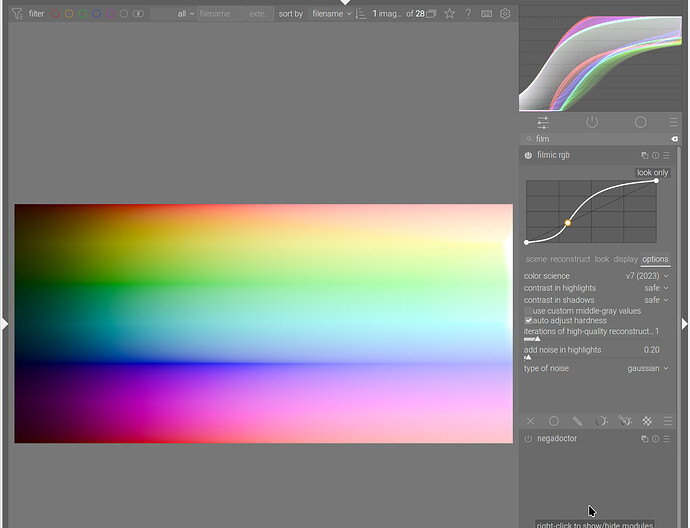Toggle the filmic rgb power switch
Viewport: 690px width, 528px height.
point(528,155)
